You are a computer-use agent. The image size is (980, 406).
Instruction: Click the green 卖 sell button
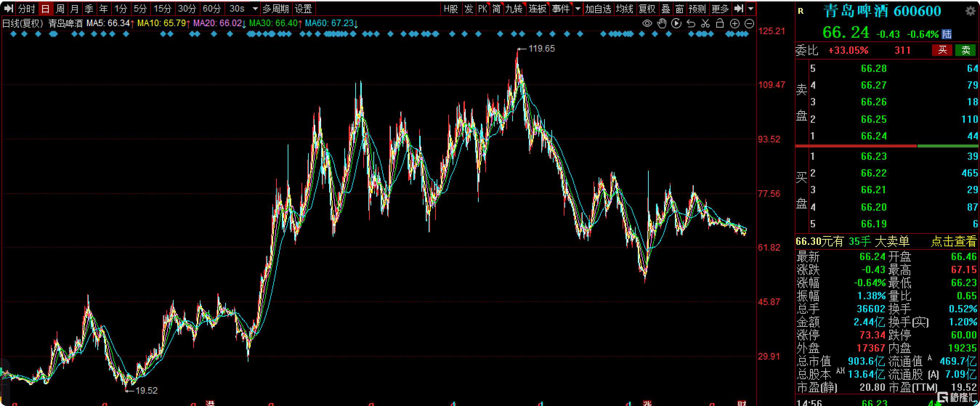(965, 50)
